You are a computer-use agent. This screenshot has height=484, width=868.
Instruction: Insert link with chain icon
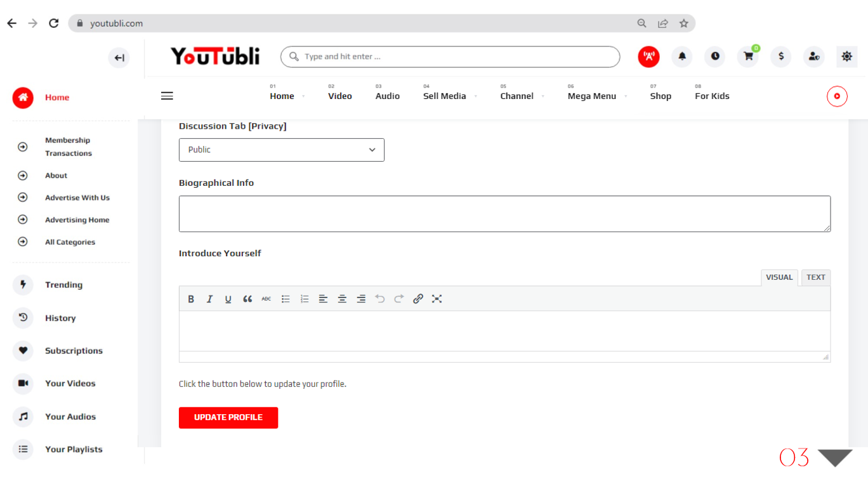pyautogui.click(x=418, y=299)
